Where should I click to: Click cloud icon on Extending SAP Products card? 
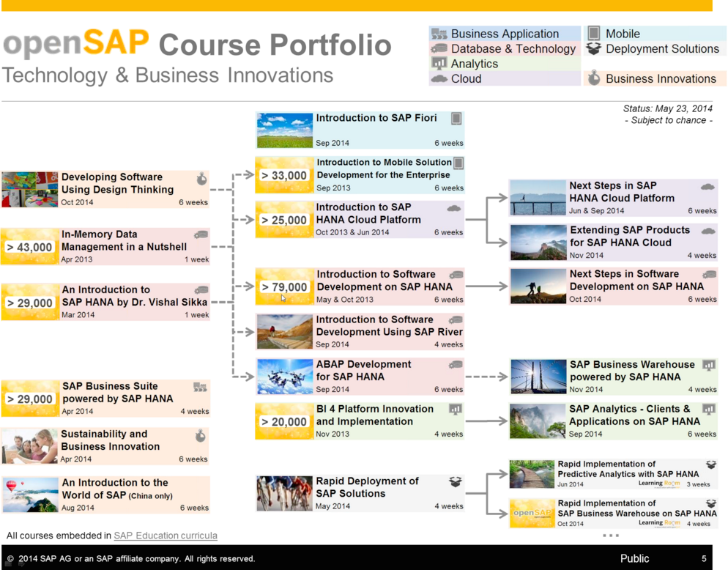(x=708, y=231)
